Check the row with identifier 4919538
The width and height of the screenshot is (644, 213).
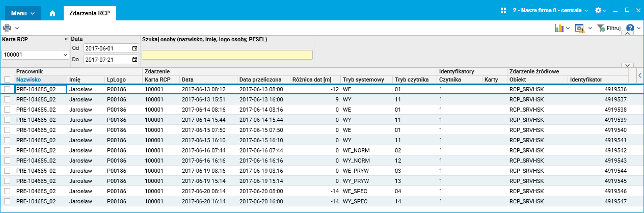coord(7,110)
